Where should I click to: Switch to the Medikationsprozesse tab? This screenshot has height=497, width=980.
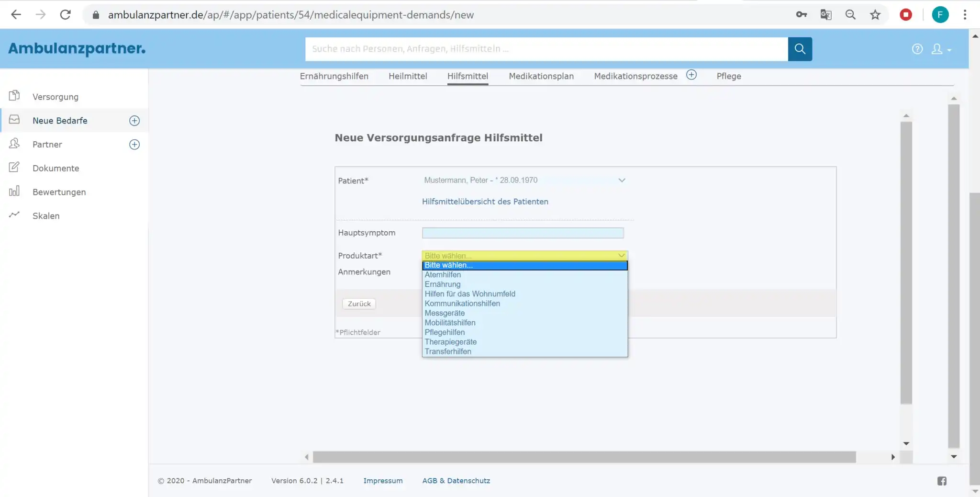click(635, 76)
